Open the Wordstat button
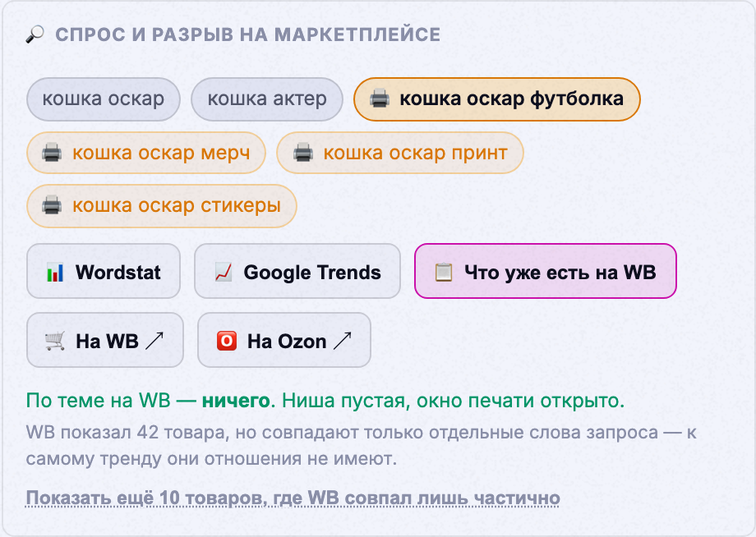Image resolution: width=756 pixels, height=537 pixels. [104, 271]
